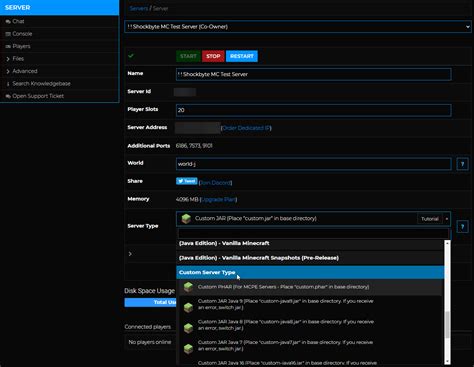Click the Server Type help question icon

pyautogui.click(x=462, y=227)
